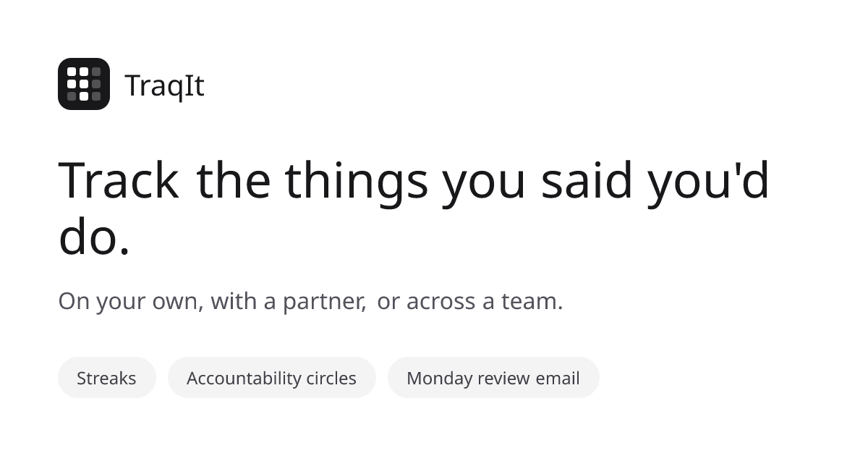
Task: Choose the Monday review email pill
Action: coord(493,378)
